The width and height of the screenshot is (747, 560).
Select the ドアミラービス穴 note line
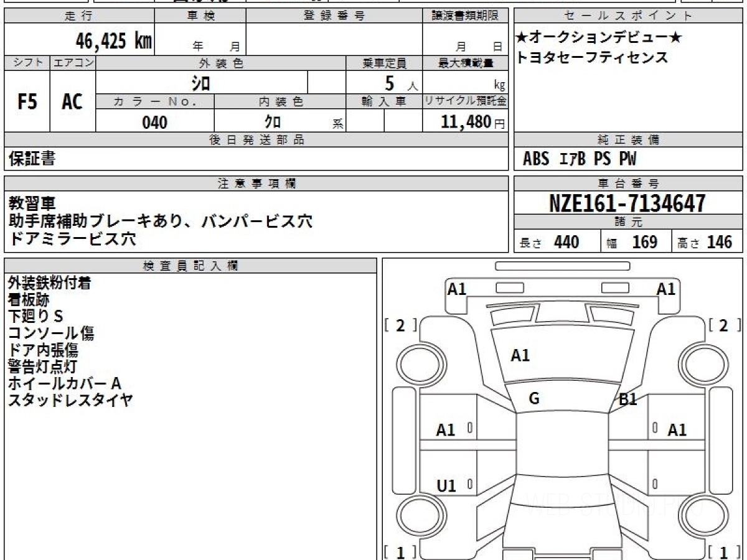pos(72,238)
